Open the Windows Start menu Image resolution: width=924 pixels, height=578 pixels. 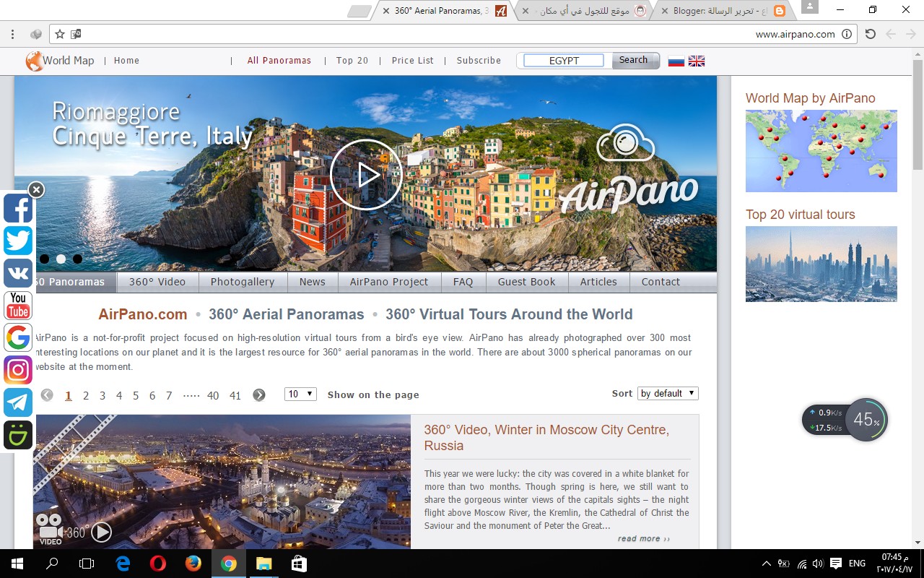[17, 564]
